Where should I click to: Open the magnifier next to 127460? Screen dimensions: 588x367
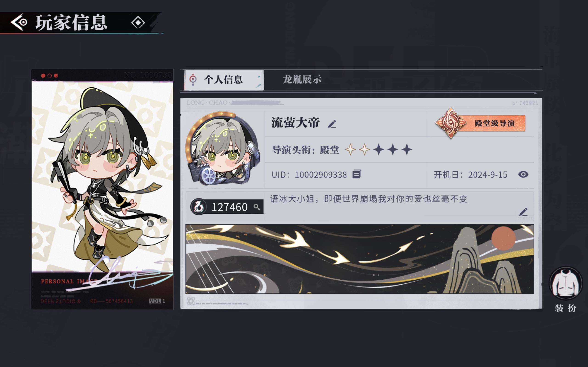tap(257, 207)
